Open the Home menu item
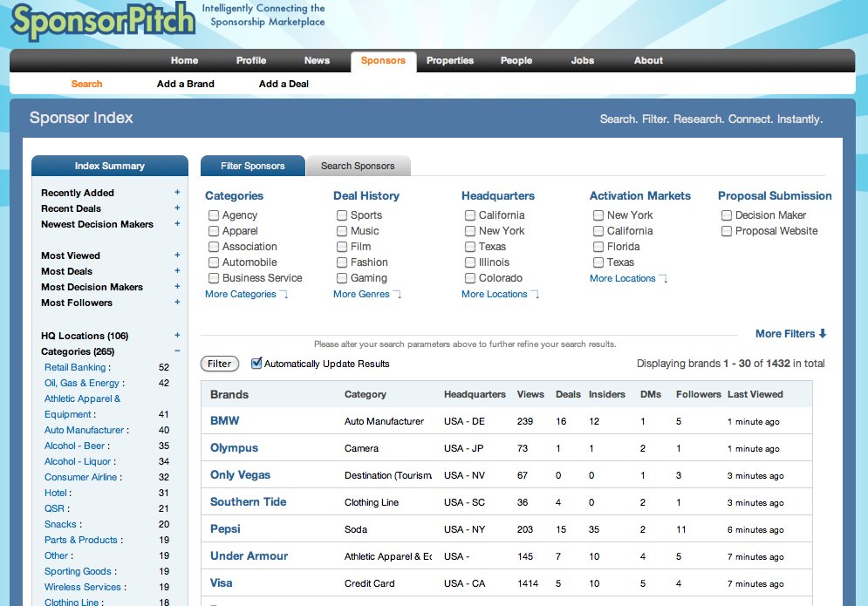Viewport: 868px width, 606px height. click(x=184, y=60)
